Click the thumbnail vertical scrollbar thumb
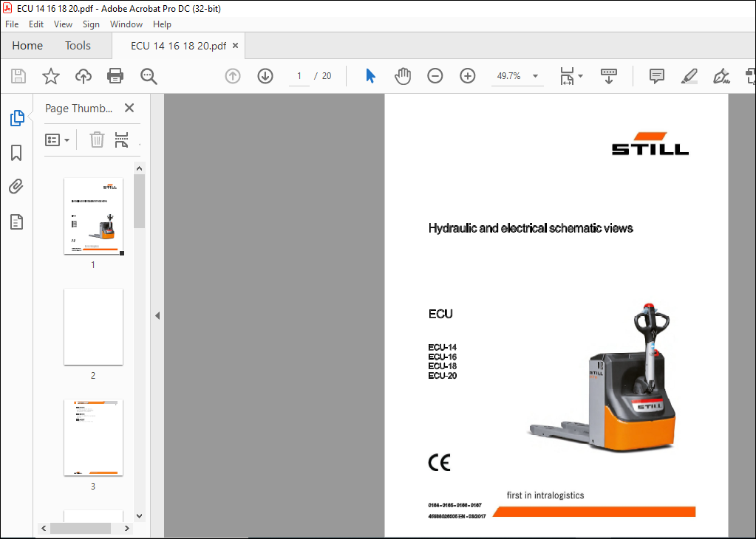The height and width of the screenshot is (539, 756). [140, 201]
